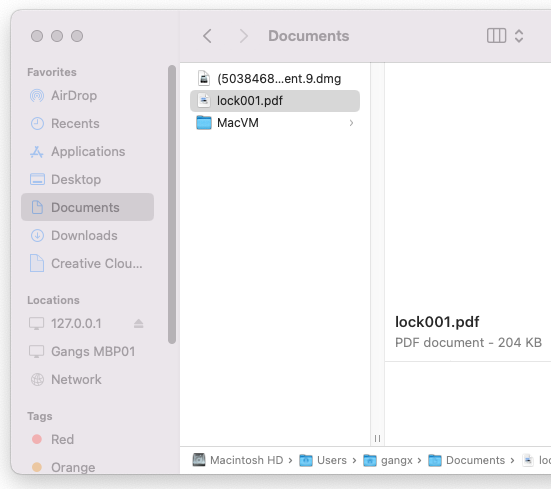Switch view using the column view icon

click(496, 35)
